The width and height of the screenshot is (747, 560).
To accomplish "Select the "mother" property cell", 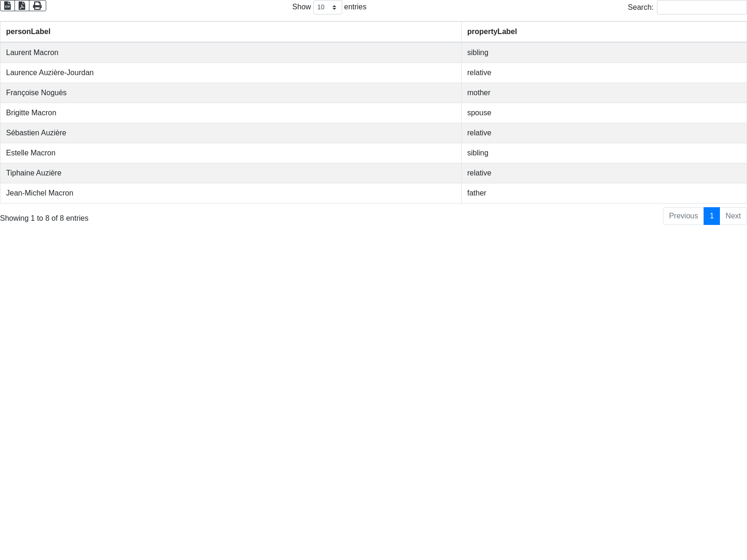I will click(604, 93).
